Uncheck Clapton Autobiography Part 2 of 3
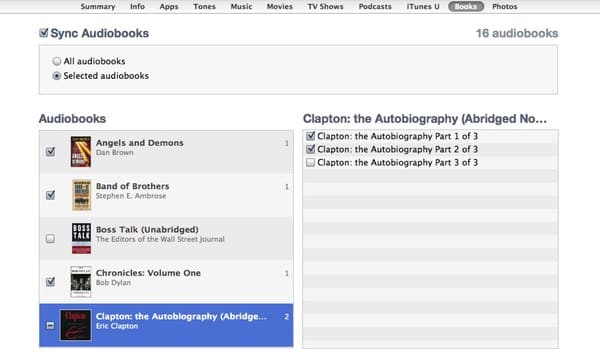 310,149
